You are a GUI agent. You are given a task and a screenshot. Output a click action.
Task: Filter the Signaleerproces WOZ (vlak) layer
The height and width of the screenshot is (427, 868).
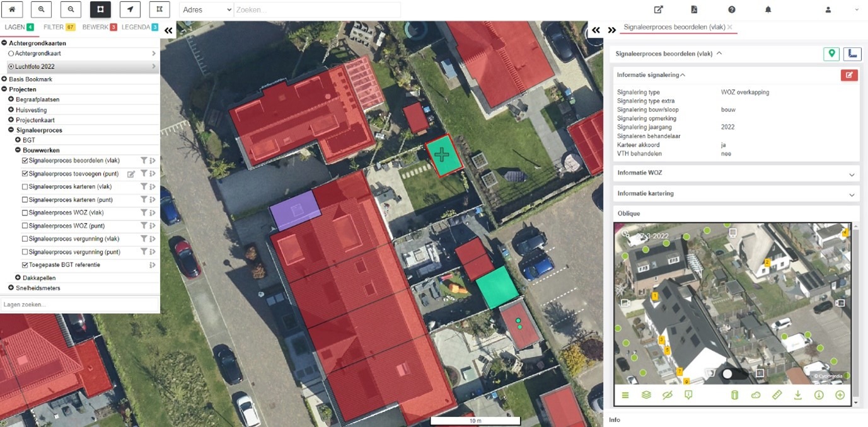(144, 213)
